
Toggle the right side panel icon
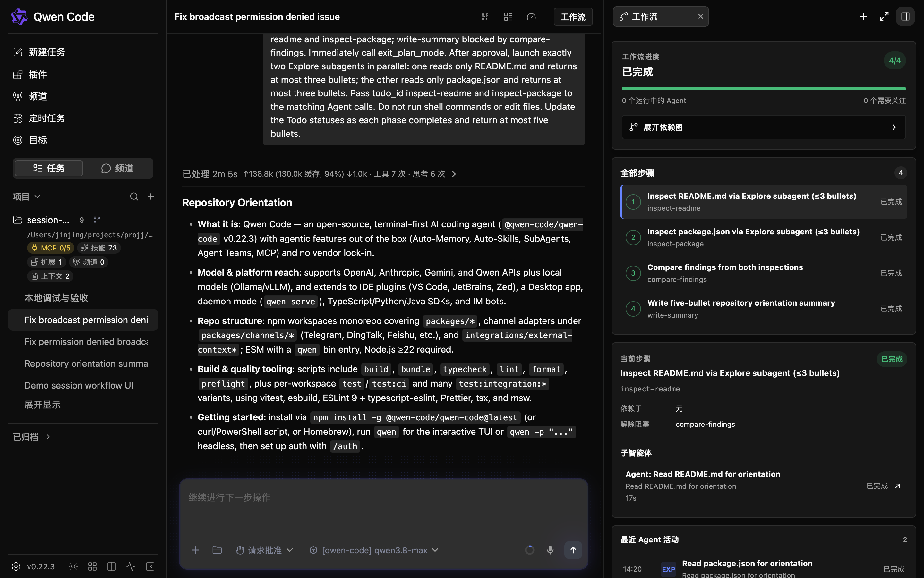[x=905, y=16]
